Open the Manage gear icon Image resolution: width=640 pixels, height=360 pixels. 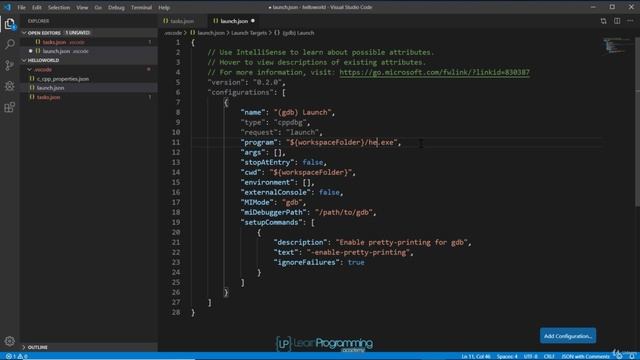point(10,341)
